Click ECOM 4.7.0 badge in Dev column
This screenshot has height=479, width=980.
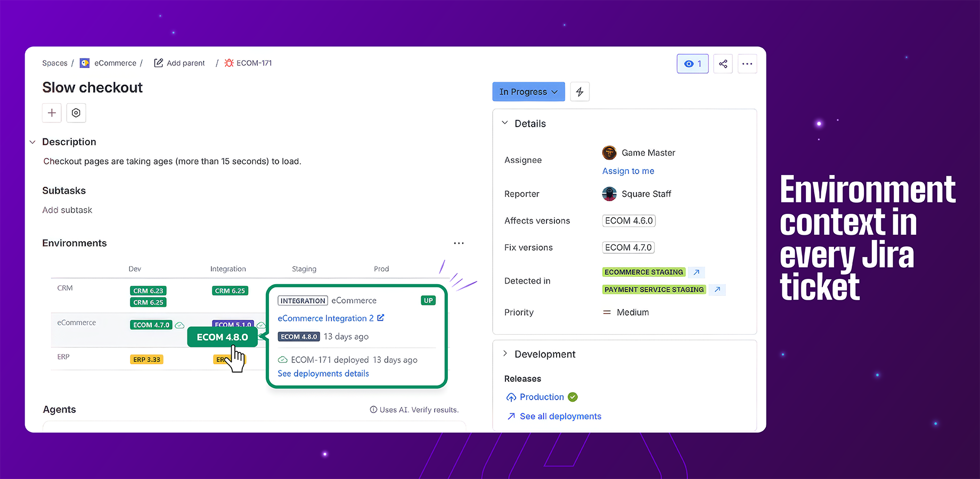[151, 325]
